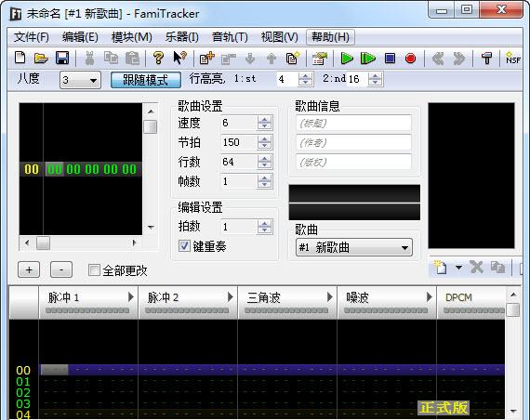Save the module with the floppy icon
Viewport: 530px width, 420px height.
pyautogui.click(x=62, y=59)
